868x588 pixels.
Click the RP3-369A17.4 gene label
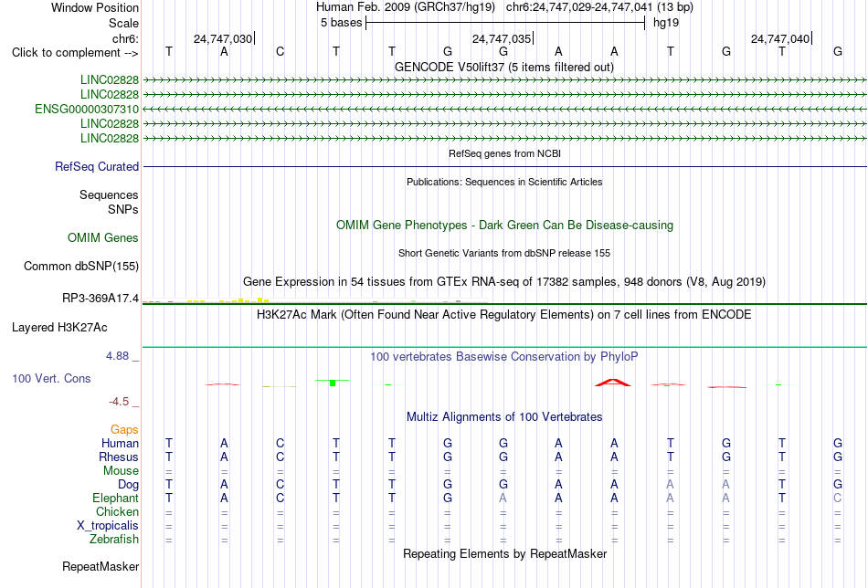click(101, 299)
